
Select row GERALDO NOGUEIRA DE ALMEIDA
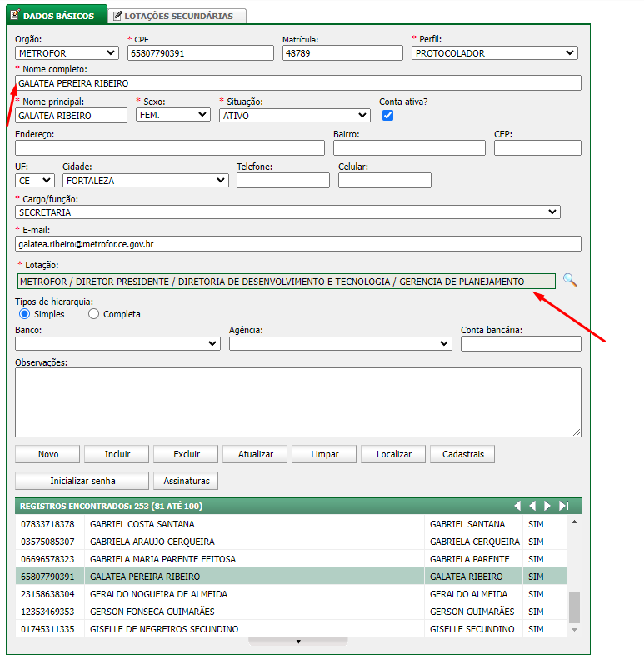pos(291,594)
